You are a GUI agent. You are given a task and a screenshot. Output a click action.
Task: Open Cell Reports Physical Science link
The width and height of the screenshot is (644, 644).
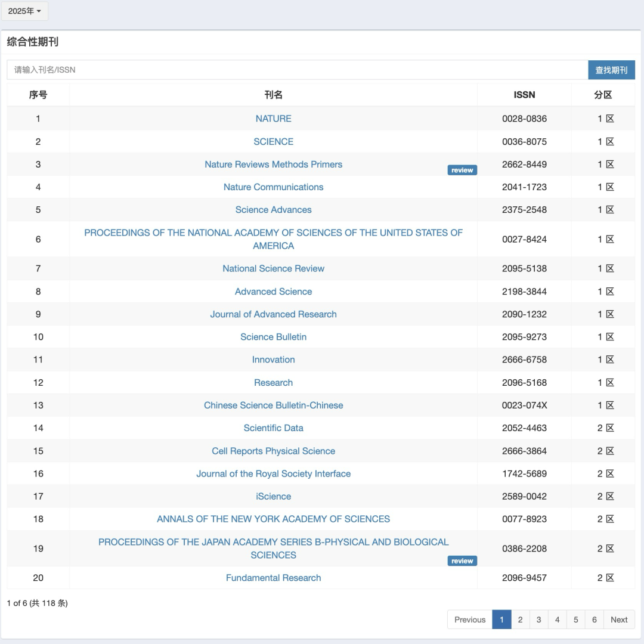click(x=273, y=451)
